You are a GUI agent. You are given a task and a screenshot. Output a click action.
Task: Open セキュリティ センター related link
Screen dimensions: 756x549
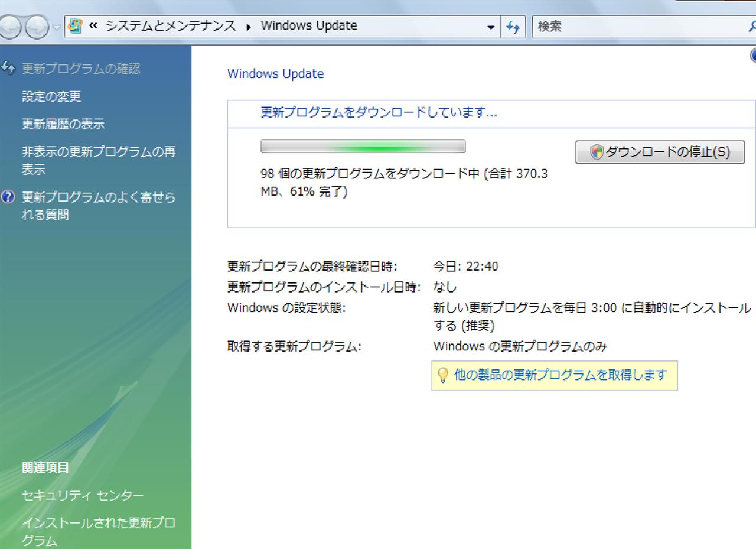83,495
